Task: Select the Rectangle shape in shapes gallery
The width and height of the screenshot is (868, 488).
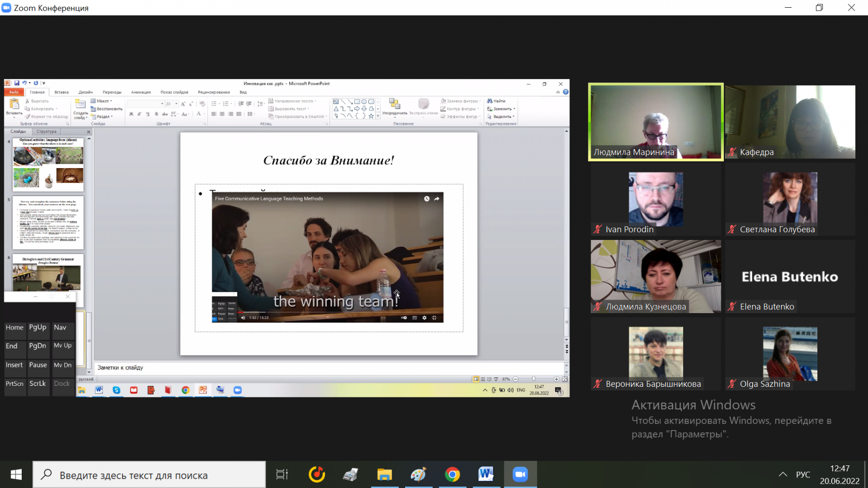Action: 357,102
